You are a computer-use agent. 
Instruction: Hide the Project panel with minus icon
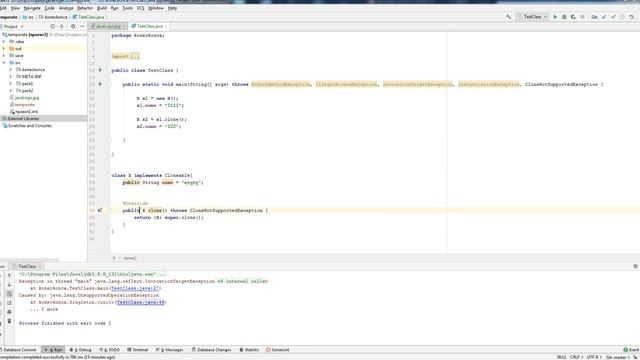pyautogui.click(x=82, y=26)
